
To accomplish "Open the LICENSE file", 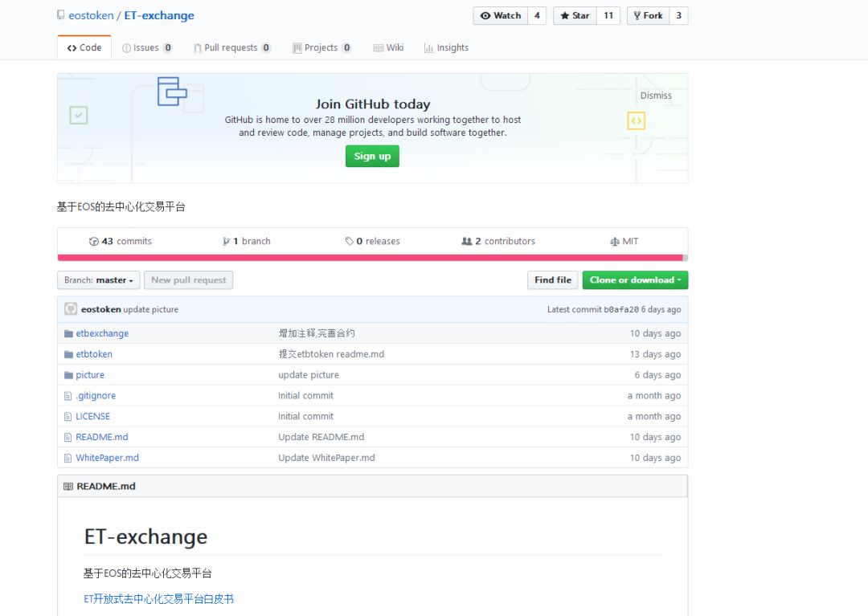I will coord(93,416).
